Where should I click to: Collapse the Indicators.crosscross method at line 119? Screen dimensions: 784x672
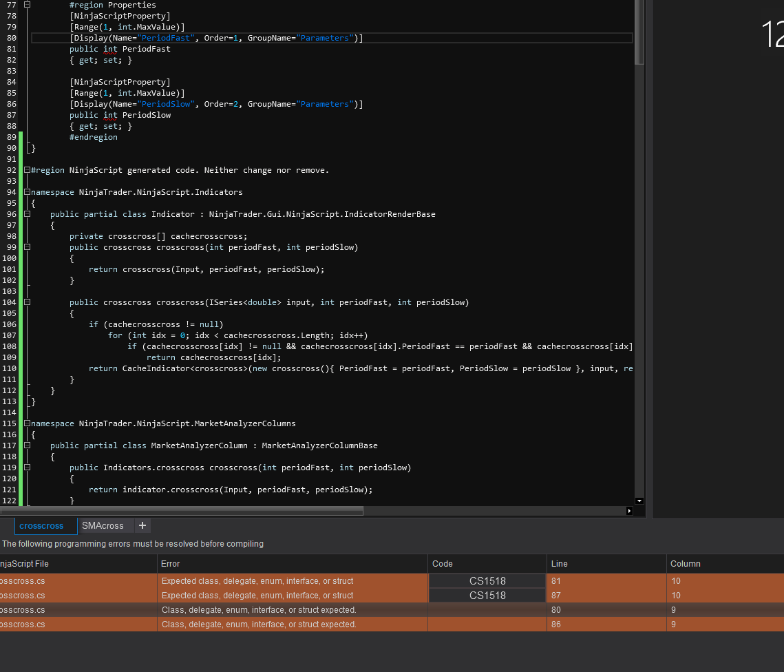click(28, 468)
